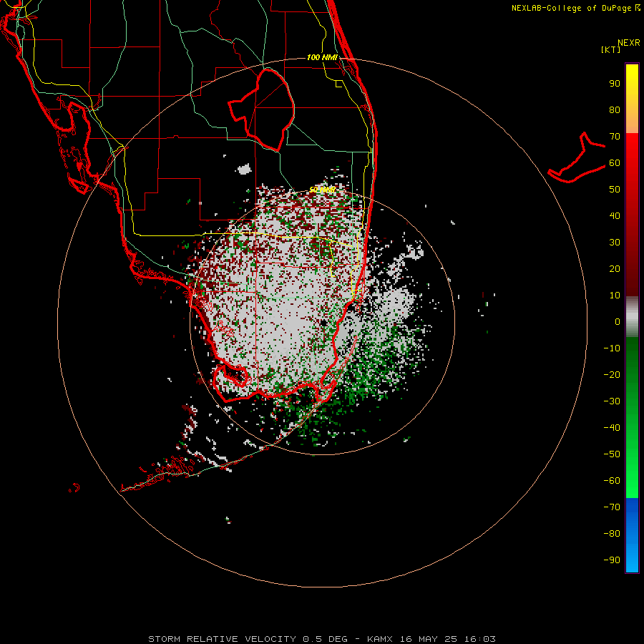Click the -60 value on the velocity scale
This screenshot has width=644, height=644.
point(612,481)
